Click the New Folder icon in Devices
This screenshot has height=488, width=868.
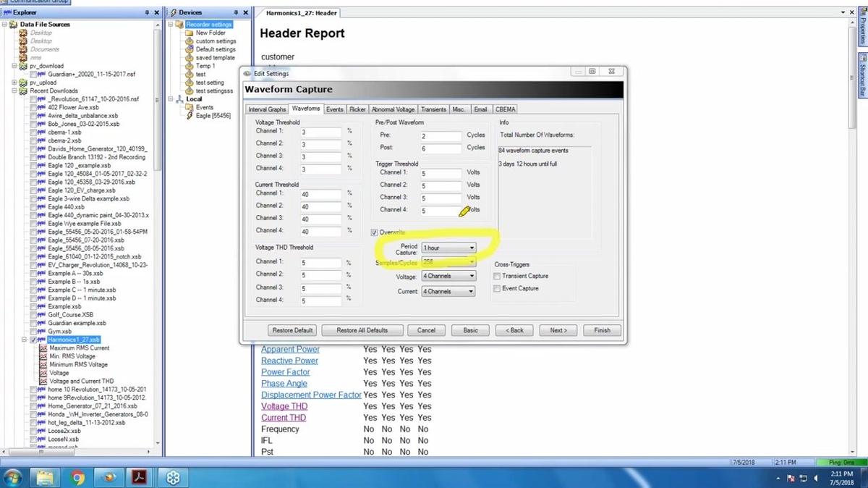point(190,33)
